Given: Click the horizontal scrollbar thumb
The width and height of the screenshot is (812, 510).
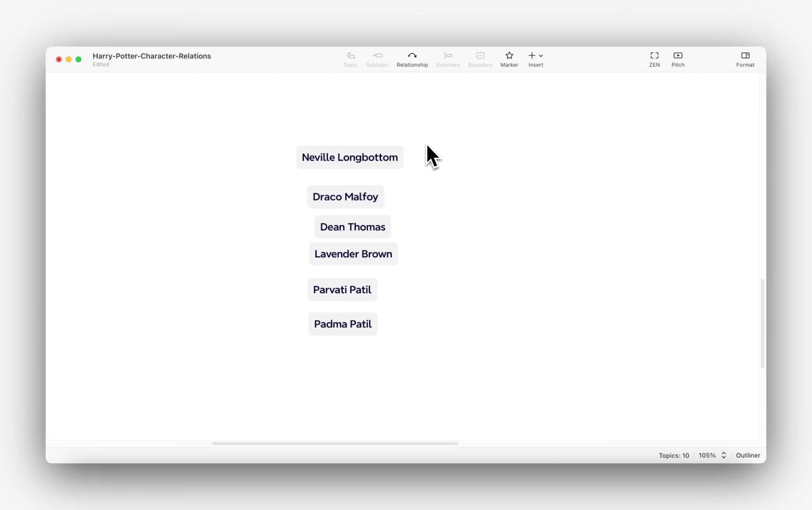Looking at the screenshot, I should pyautogui.click(x=335, y=443).
